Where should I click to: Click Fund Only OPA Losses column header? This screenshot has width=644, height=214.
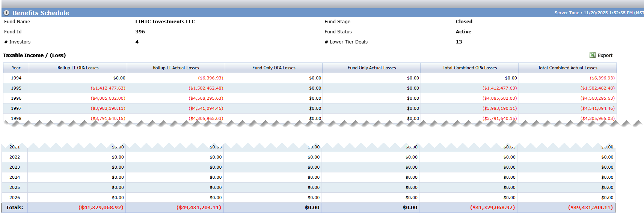point(274,68)
